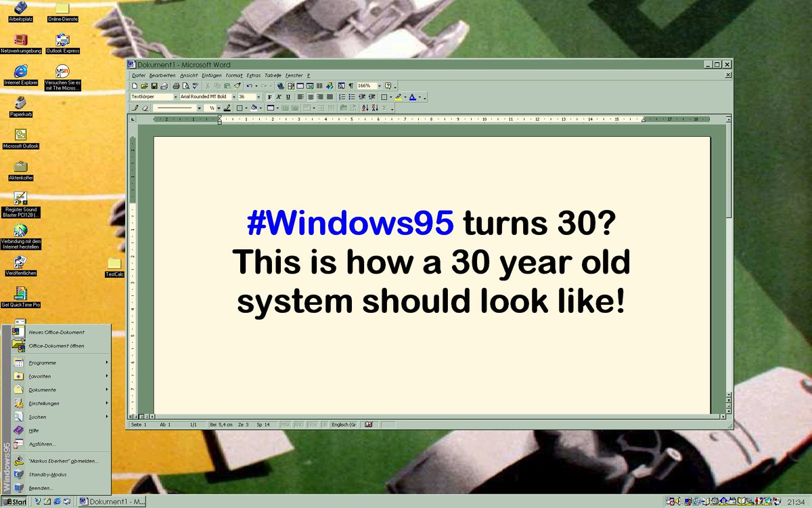Click the Insert Table icon
812x508 pixels.
click(x=300, y=86)
